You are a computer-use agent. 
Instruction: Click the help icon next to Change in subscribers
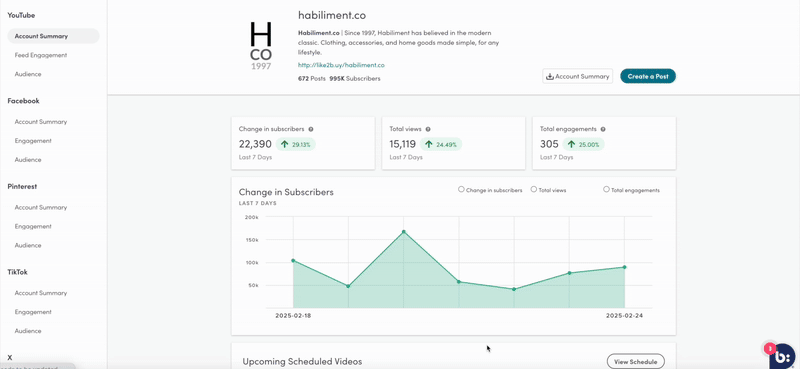point(311,130)
